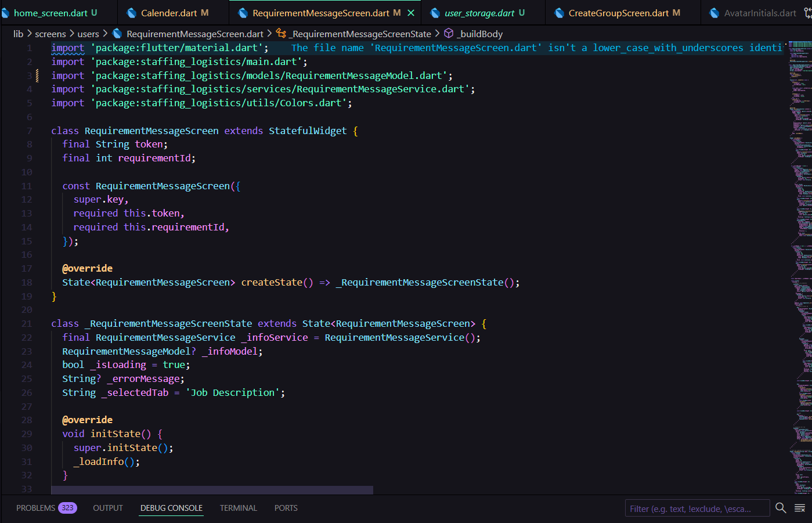
Task: Click the Dart icon on CreateGroupScreen.dart tab
Action: (559, 13)
